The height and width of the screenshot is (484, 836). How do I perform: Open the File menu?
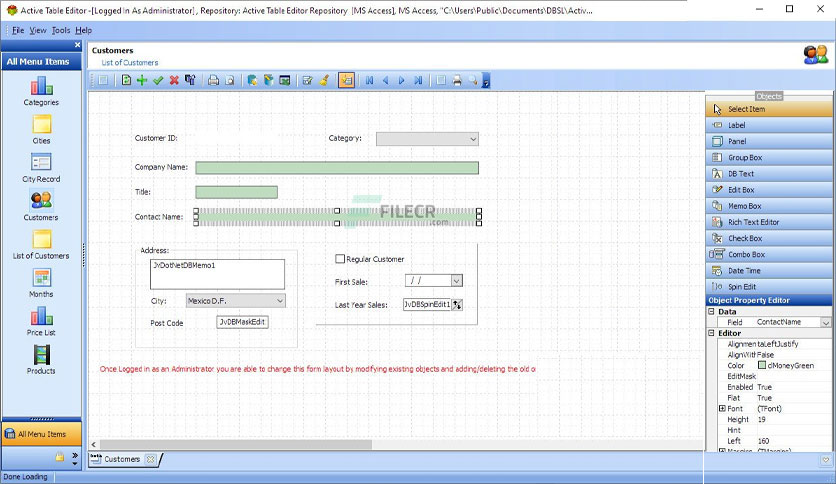pyautogui.click(x=18, y=30)
